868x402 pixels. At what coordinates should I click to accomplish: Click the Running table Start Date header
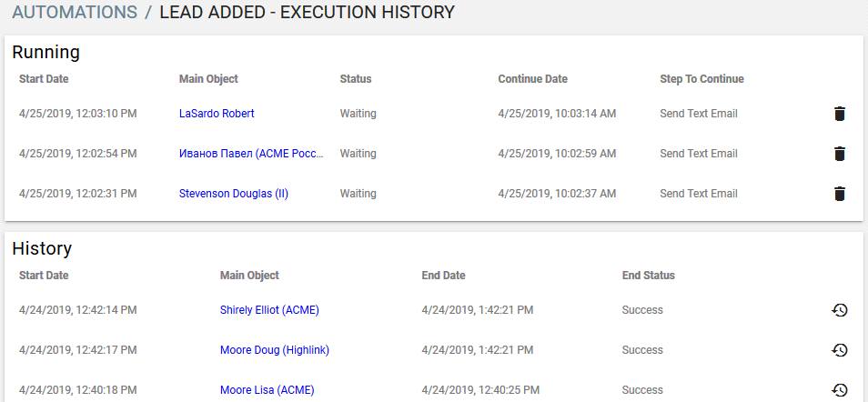click(44, 78)
